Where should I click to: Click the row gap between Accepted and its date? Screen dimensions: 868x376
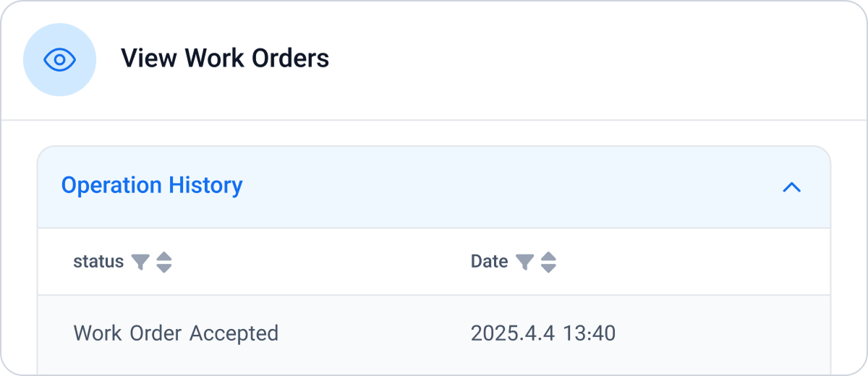(373, 333)
